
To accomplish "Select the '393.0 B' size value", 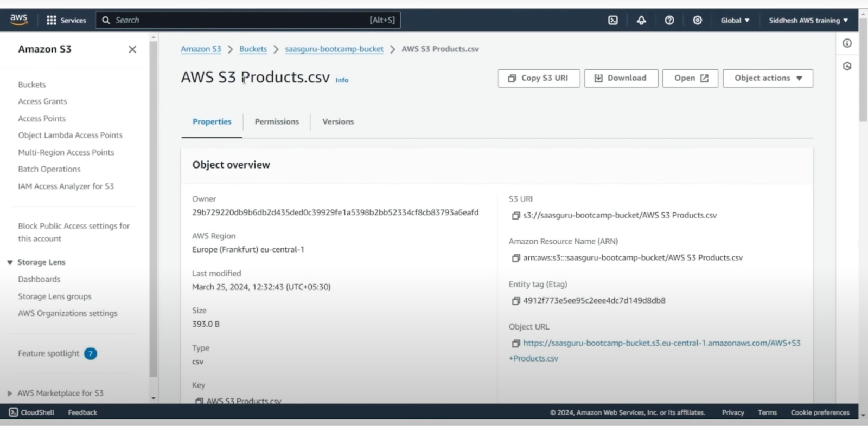I will tap(206, 324).
